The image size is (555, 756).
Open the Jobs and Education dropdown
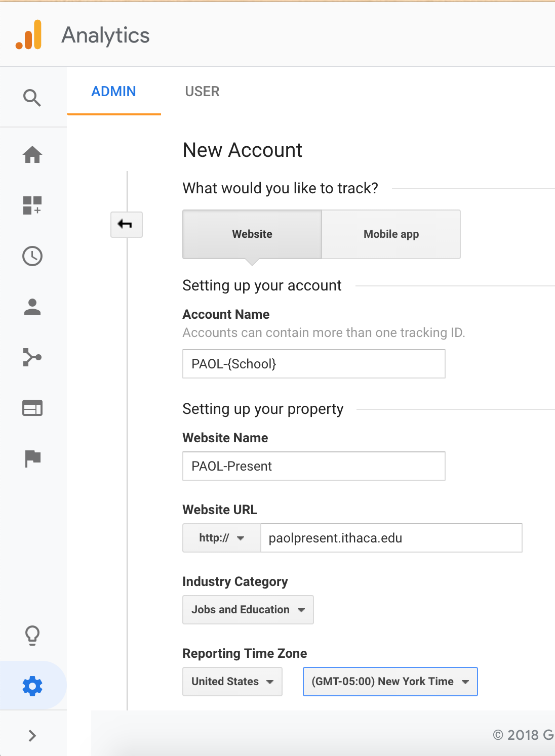[x=248, y=610]
